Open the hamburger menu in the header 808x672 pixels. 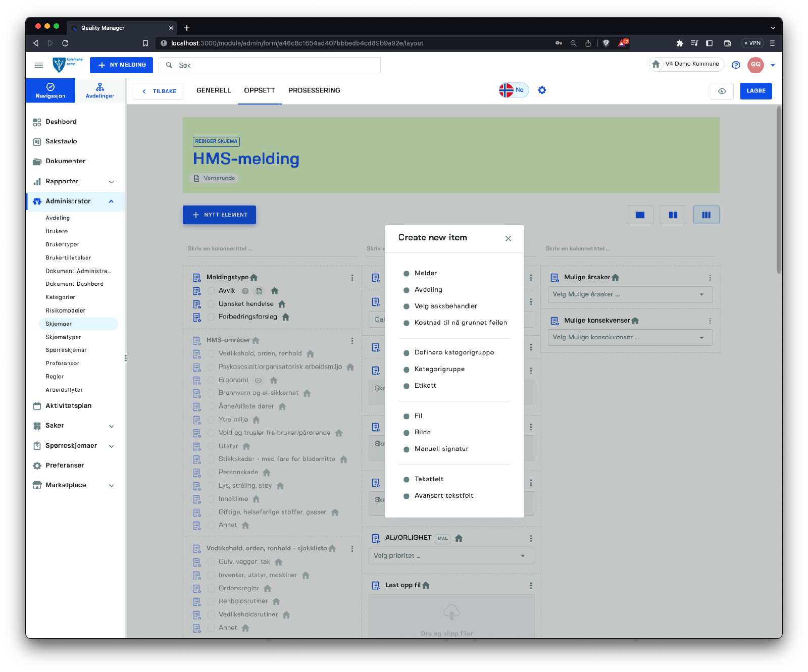tap(39, 65)
